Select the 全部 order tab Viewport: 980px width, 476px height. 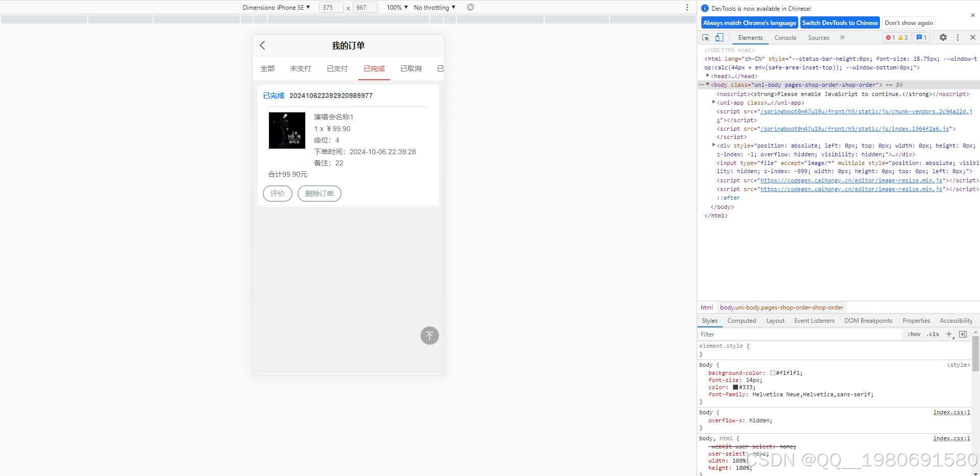tap(267, 68)
